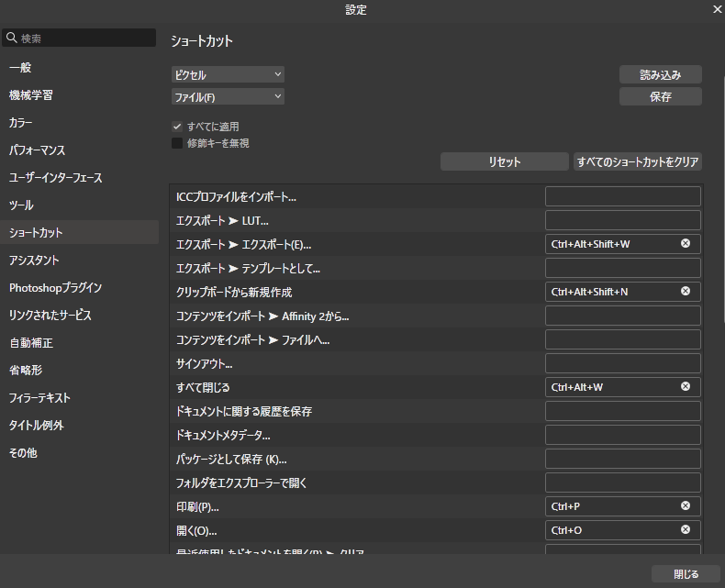Click shortcut field for ICCプロファイルをインポート
Viewport: 725px width, 588px height.
[622, 196]
